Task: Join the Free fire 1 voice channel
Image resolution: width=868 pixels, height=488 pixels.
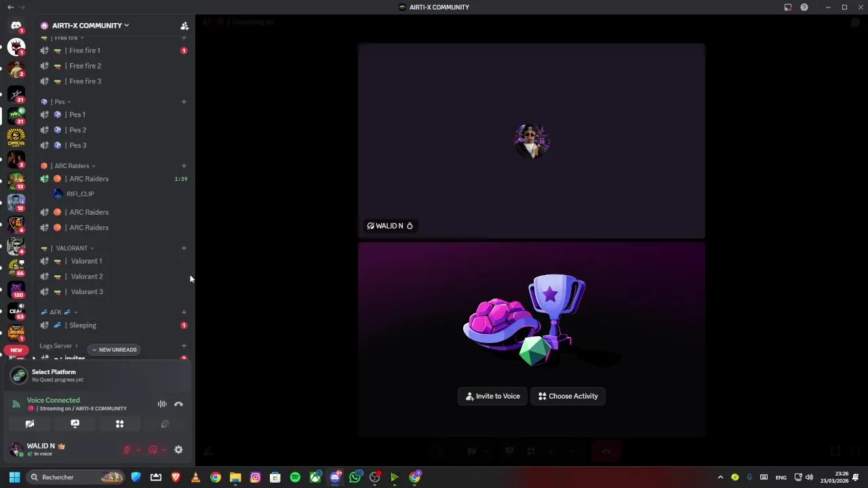Action: pos(113,50)
